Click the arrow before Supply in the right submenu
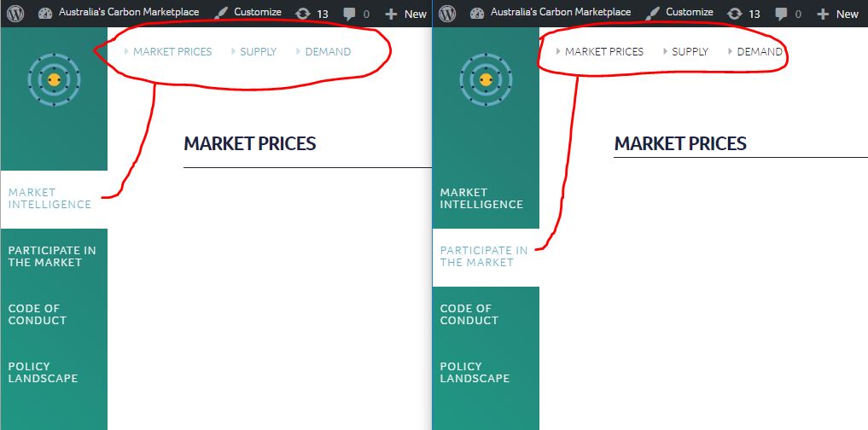 pos(665,51)
